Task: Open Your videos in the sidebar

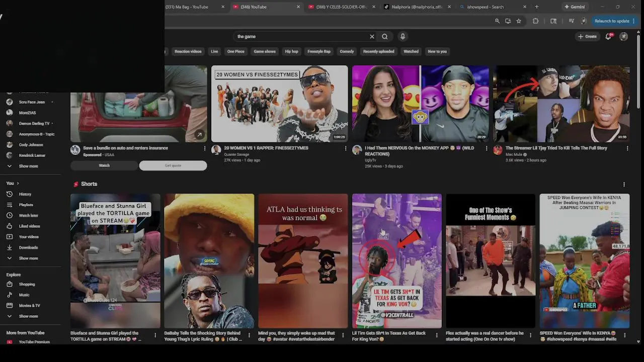Action: click(29, 237)
